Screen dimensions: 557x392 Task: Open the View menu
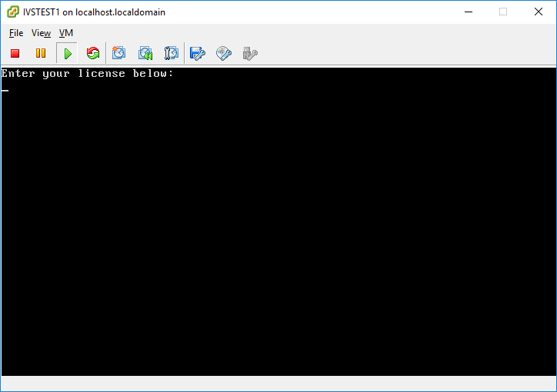pos(42,33)
